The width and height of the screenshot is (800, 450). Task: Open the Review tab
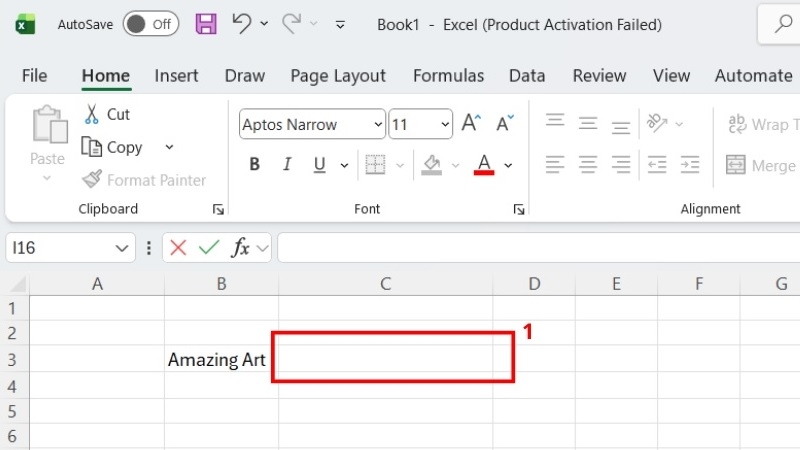pyautogui.click(x=599, y=76)
